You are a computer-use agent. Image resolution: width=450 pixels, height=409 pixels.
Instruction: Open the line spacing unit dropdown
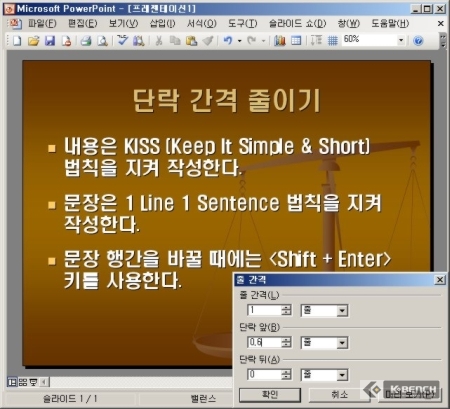pos(342,311)
